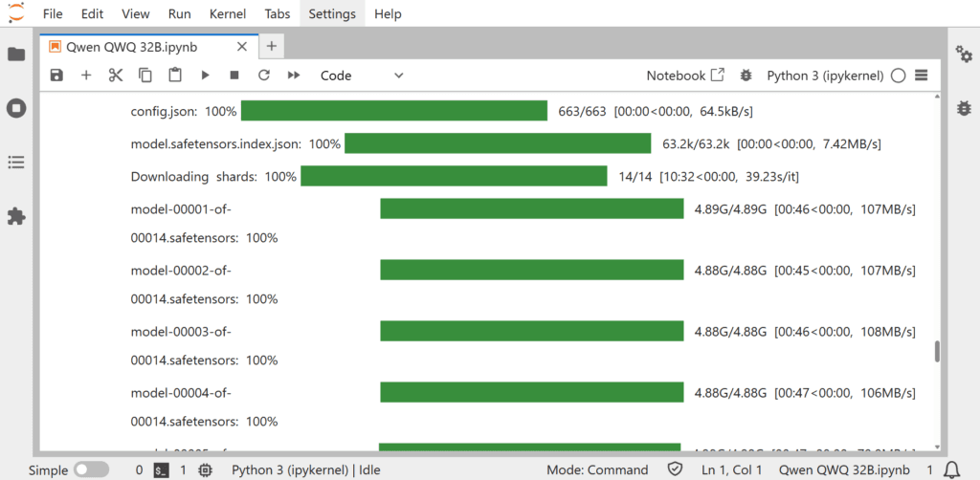The image size is (980, 480).
Task: Close the Qwen QWQ 32B.ipynb tab
Action: (242, 46)
